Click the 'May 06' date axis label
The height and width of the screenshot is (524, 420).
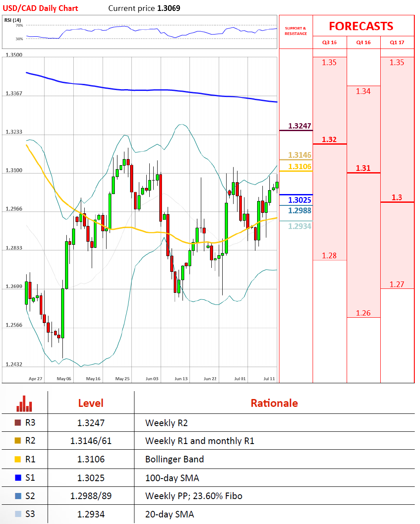(64, 378)
